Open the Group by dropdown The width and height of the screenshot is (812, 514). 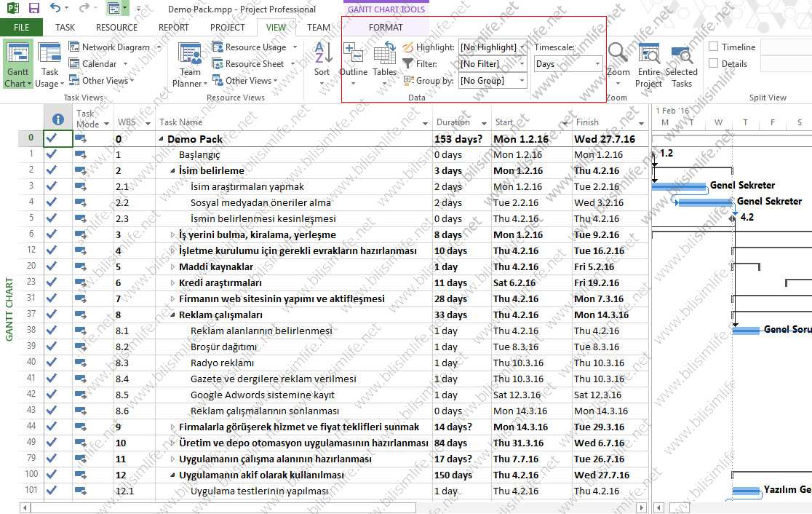(522, 80)
